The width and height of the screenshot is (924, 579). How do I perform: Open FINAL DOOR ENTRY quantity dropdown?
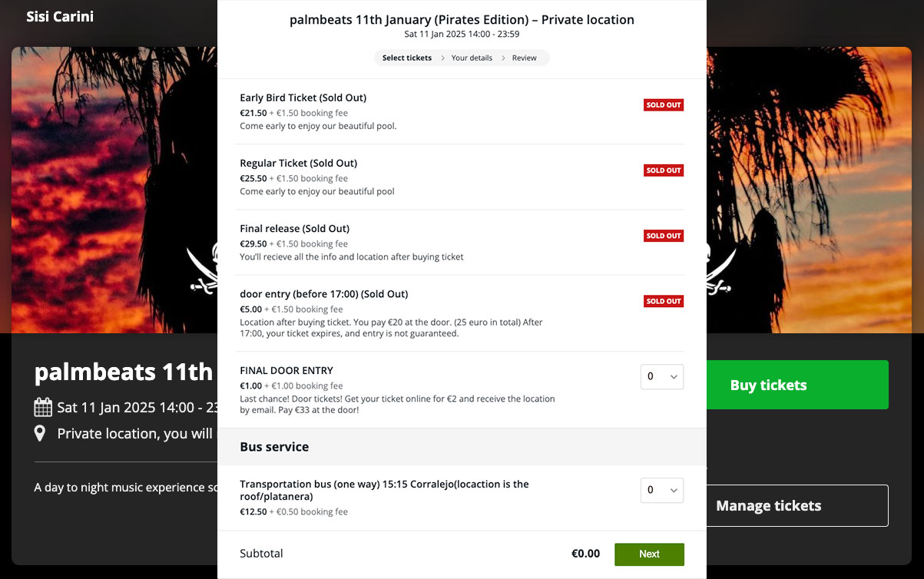661,377
